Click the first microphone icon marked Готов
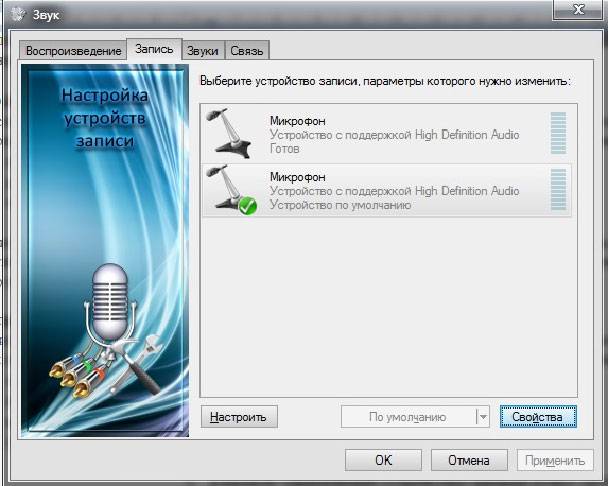Viewport: 608px width, 486px height. (x=229, y=132)
